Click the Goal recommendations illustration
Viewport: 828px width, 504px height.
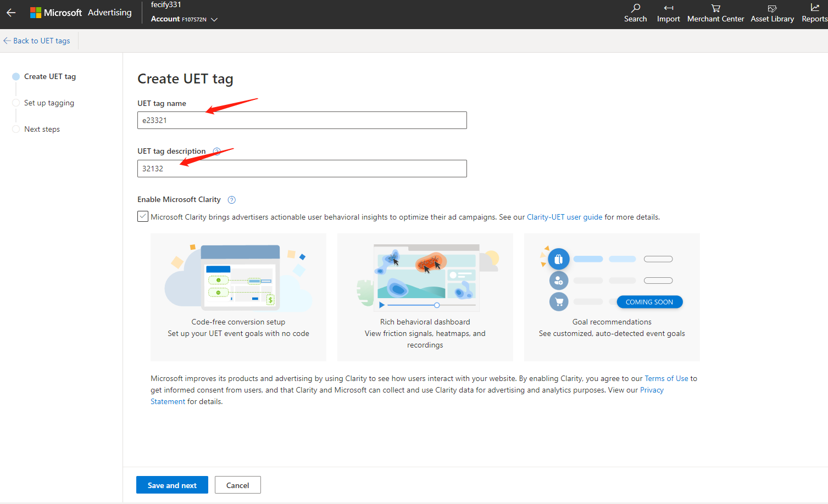pyautogui.click(x=612, y=279)
